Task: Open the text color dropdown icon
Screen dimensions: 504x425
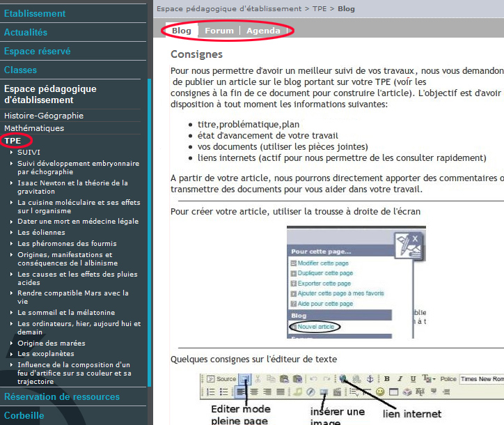Action: click(x=428, y=379)
